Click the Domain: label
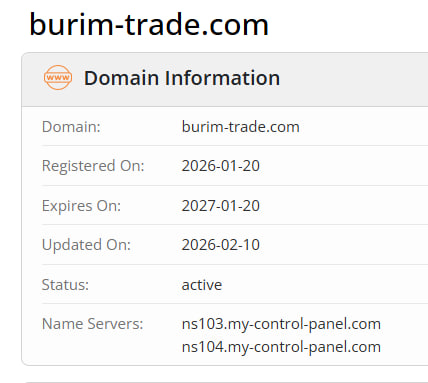Screen dimensions: 428x383 [71, 127]
